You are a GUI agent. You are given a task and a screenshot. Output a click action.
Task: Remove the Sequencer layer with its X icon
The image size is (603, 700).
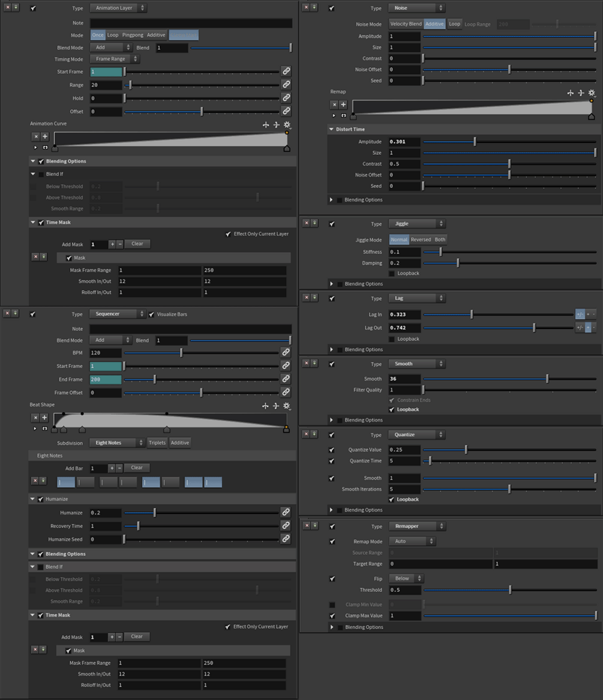[7, 313]
